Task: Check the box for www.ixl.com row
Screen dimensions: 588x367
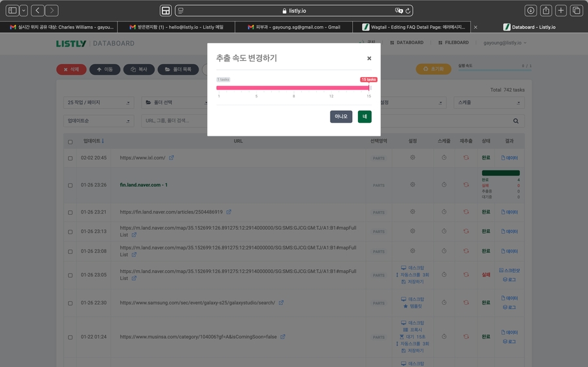Action: click(70, 158)
